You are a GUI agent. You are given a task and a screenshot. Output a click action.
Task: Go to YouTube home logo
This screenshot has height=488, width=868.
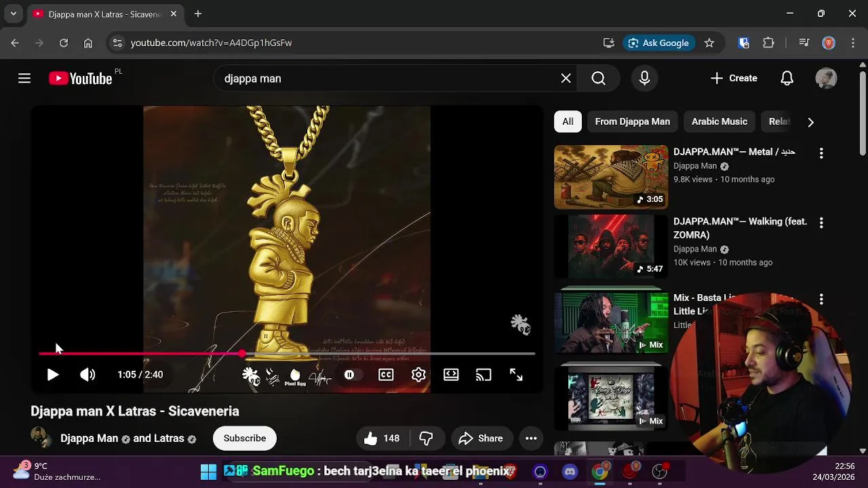point(80,79)
